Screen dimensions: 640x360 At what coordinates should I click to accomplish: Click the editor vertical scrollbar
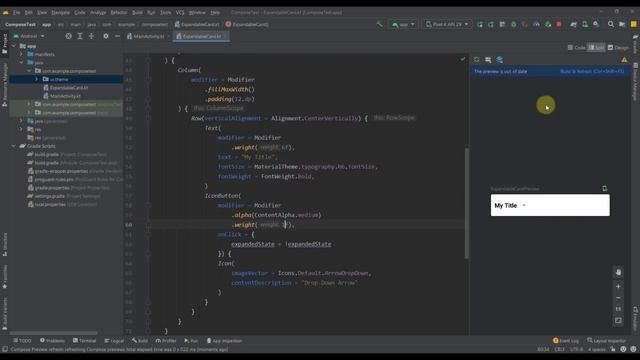[x=467, y=203]
